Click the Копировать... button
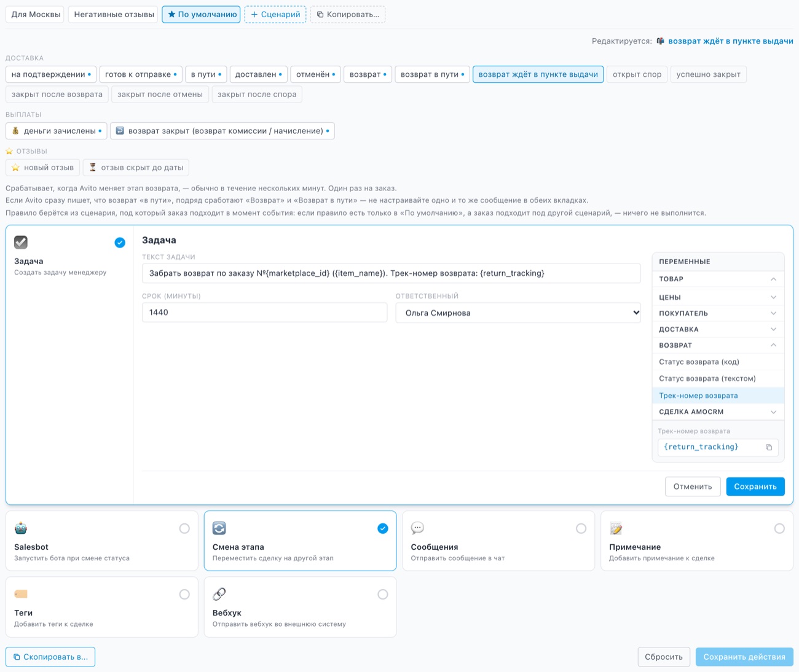Screen dimensions: 799x672 [348, 14]
